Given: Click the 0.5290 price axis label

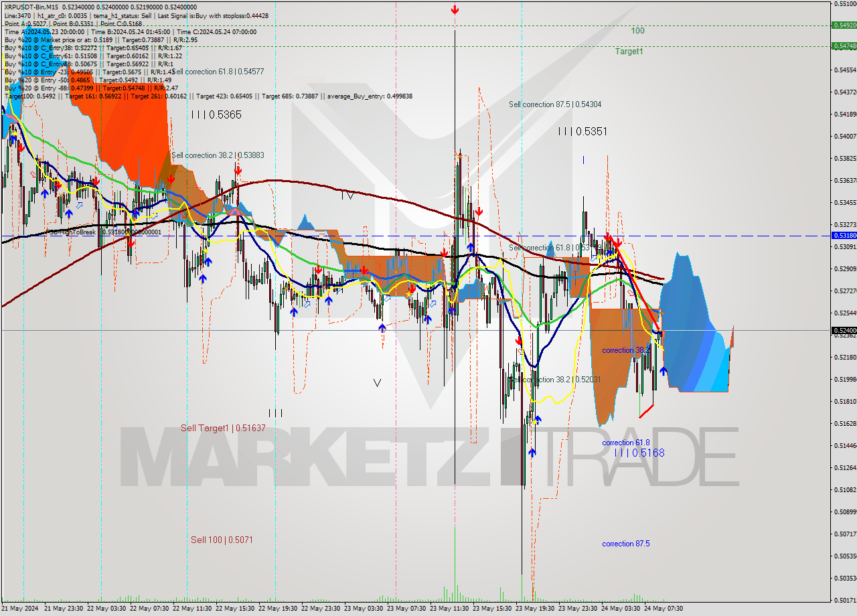Looking at the screenshot, I should (845, 268).
